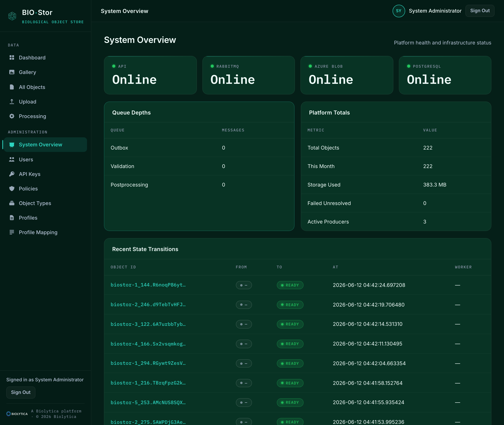
Task: Click the This Month metric row
Action: click(x=396, y=166)
